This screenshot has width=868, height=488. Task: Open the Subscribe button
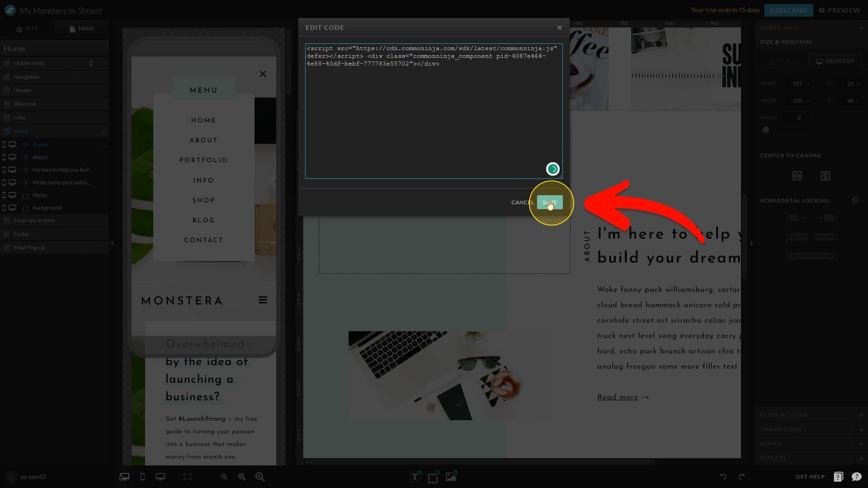[788, 10]
